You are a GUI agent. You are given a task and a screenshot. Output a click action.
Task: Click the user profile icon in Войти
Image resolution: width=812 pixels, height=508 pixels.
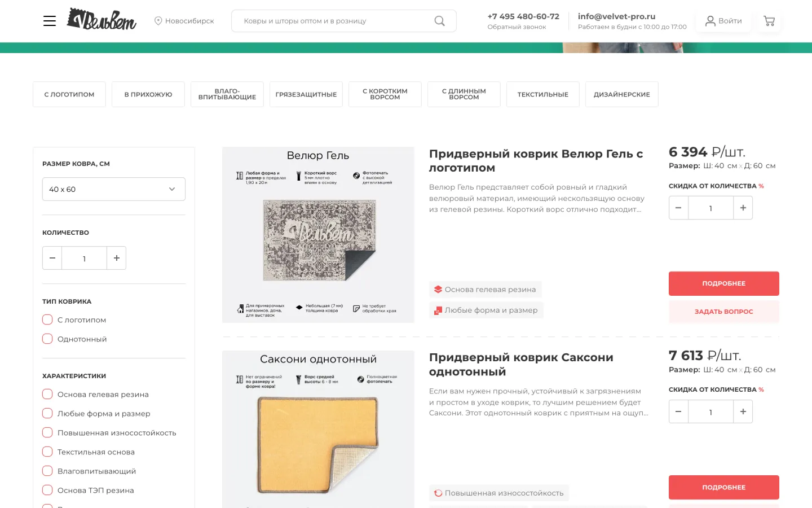pos(710,21)
